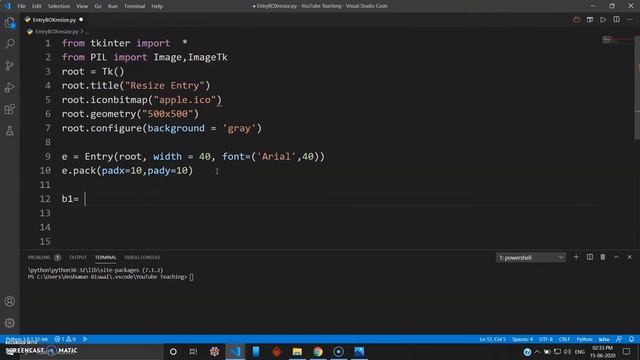Open the Search view in activity bar
Screen dimensions: 640x360
point(10,44)
